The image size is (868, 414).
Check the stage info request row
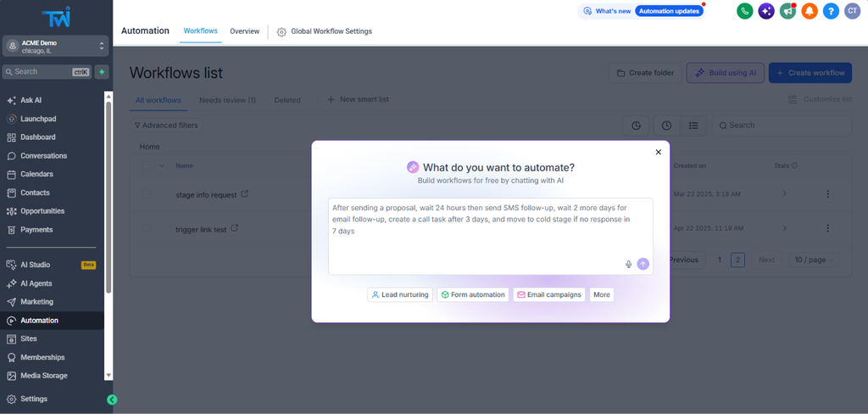pyautogui.click(x=146, y=194)
